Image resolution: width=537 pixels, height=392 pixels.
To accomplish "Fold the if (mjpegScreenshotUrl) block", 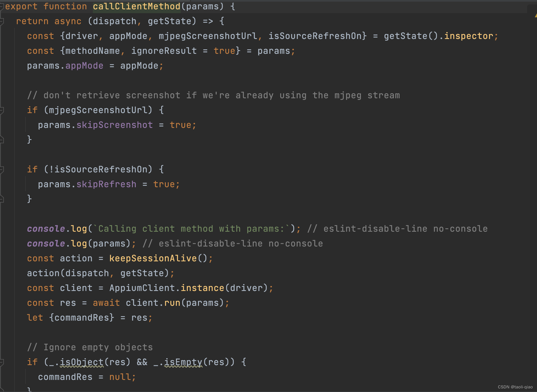I will pyautogui.click(x=1, y=110).
